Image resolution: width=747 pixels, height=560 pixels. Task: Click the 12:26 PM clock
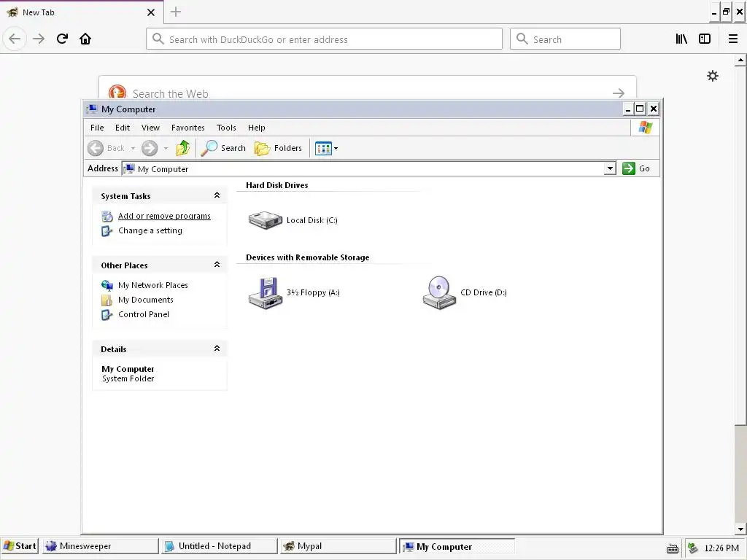[721, 548]
